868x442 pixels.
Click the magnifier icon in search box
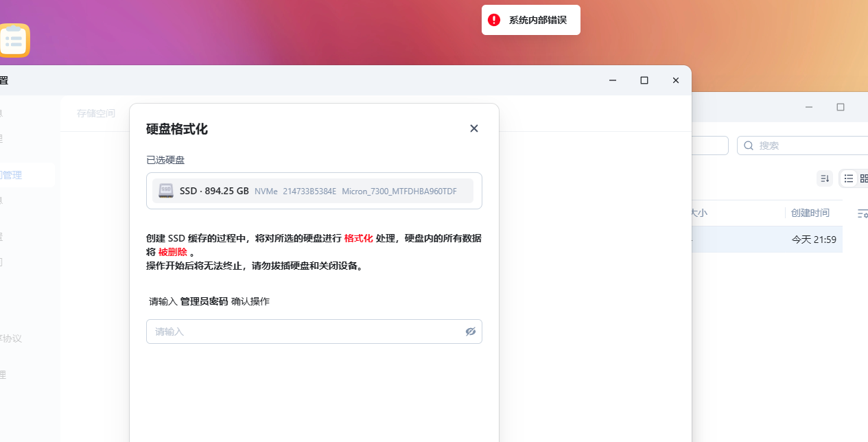tap(749, 146)
